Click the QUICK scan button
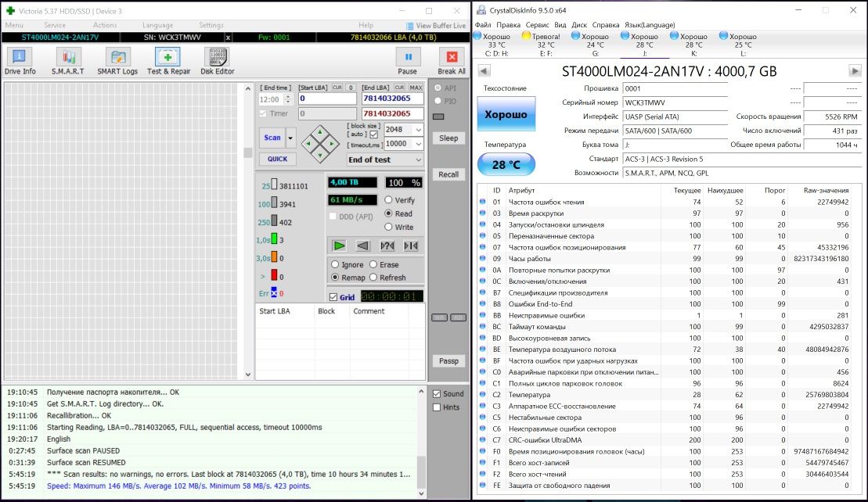 tap(277, 159)
